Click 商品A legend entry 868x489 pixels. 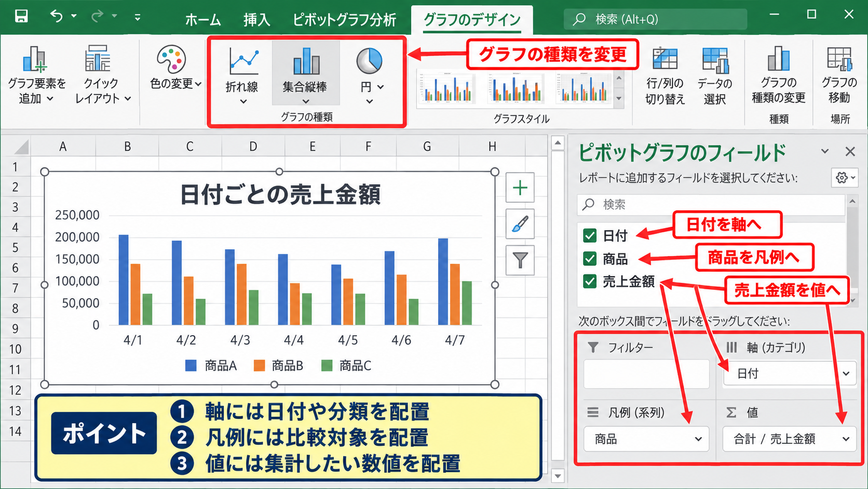(x=211, y=366)
